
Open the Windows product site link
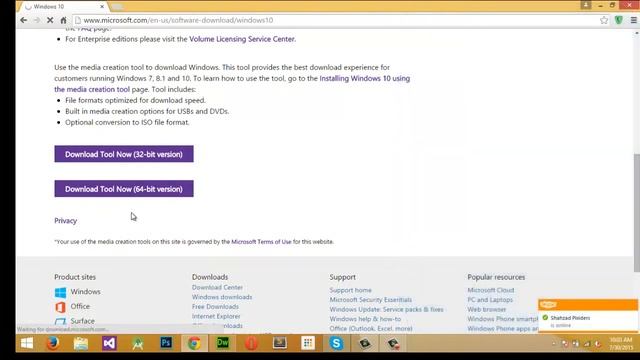(85, 292)
